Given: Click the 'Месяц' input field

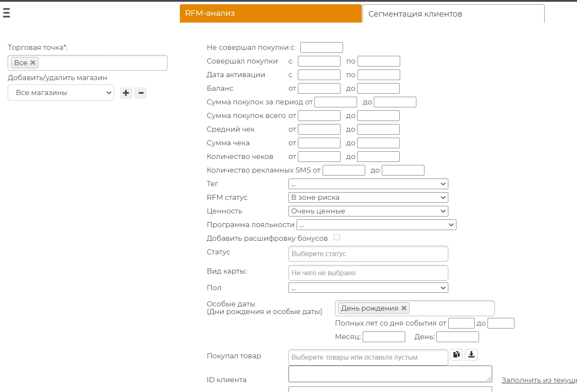Looking at the screenshot, I should point(384,337).
